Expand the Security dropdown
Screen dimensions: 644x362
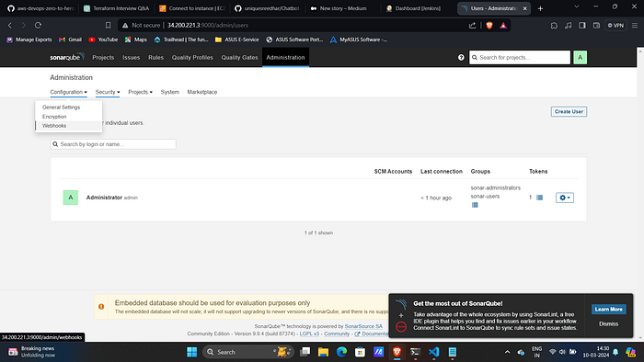108,92
